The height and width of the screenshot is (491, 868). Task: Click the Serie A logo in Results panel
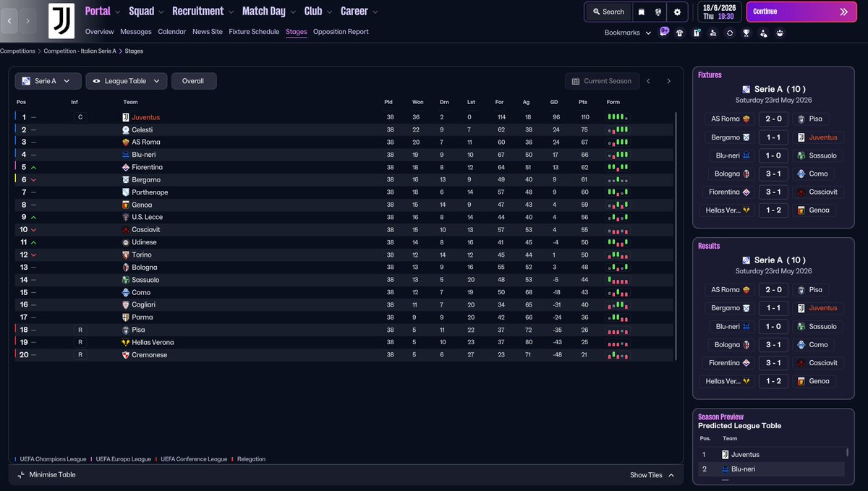(x=746, y=260)
